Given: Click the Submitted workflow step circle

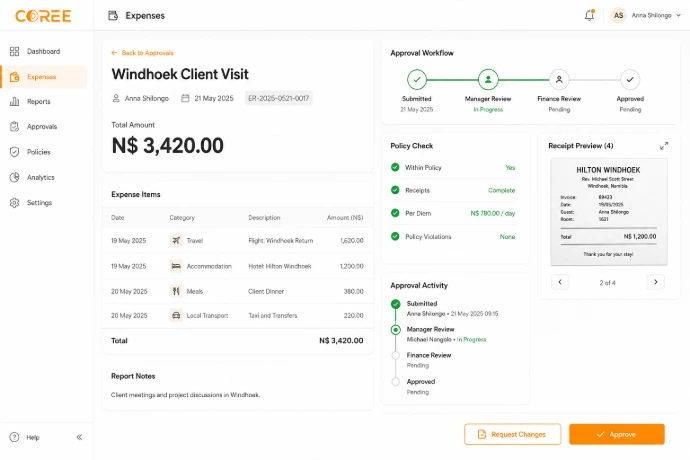Looking at the screenshot, I should click(417, 80).
